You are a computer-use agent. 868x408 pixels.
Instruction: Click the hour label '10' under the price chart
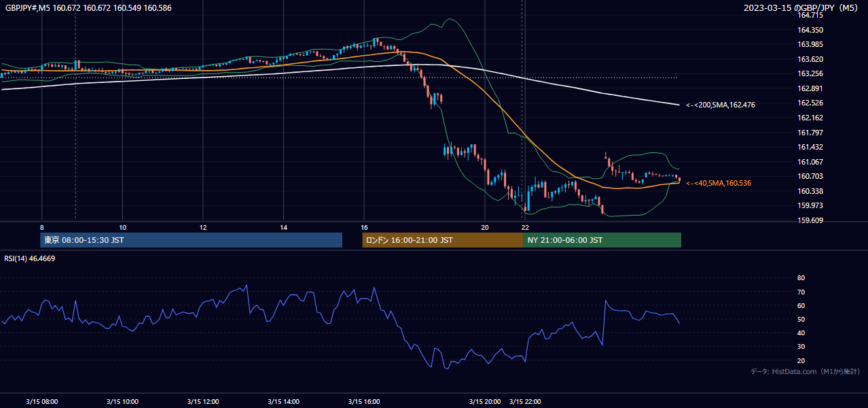[122, 227]
